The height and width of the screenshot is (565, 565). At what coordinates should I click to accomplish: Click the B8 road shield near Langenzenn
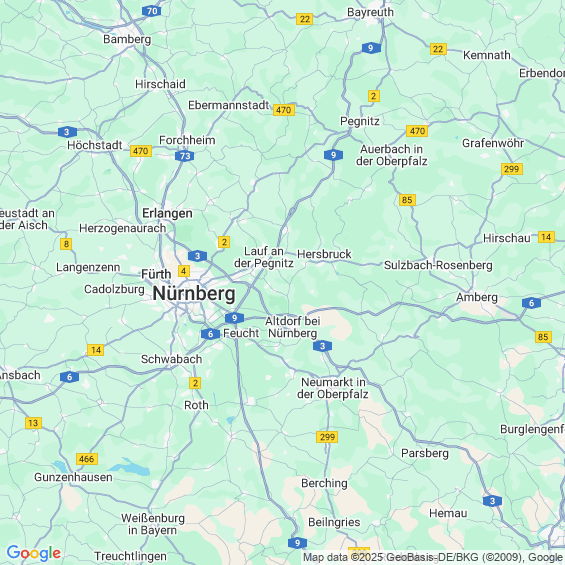[x=66, y=244]
